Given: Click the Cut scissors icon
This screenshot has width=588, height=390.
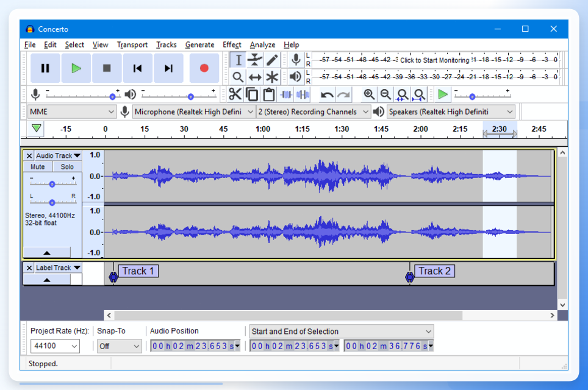Looking at the screenshot, I should pos(235,94).
